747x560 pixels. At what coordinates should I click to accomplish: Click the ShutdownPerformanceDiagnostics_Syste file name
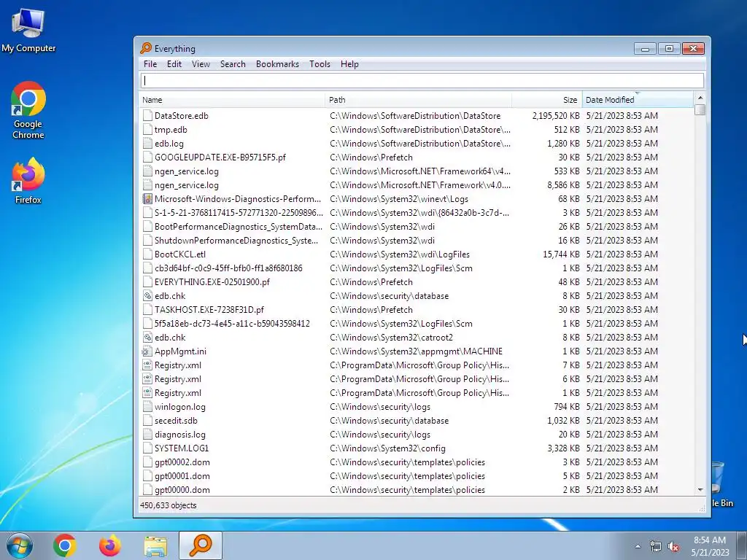click(x=236, y=241)
